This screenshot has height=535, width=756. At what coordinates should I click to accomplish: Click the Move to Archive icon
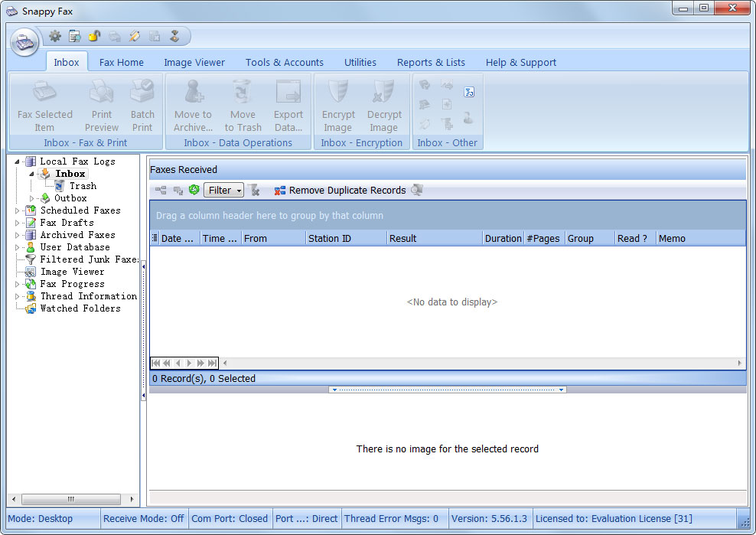[x=192, y=91]
